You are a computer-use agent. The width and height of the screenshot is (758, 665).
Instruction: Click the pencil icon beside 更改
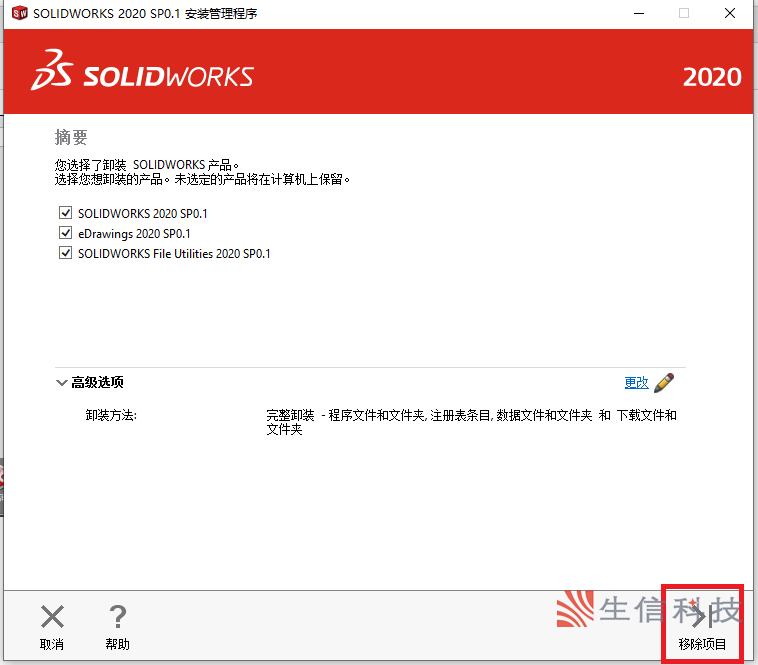click(x=664, y=382)
